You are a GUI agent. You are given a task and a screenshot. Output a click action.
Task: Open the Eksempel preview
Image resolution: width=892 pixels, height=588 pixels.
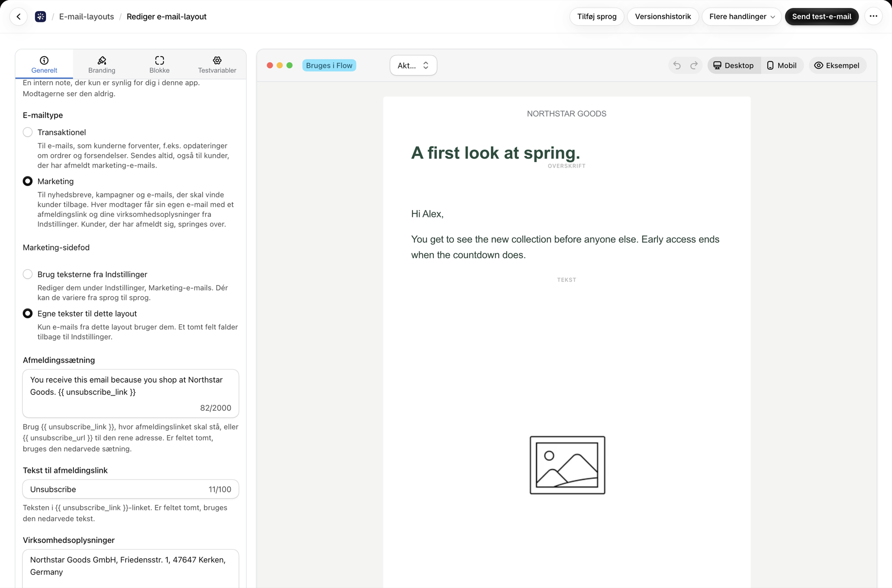(837, 65)
